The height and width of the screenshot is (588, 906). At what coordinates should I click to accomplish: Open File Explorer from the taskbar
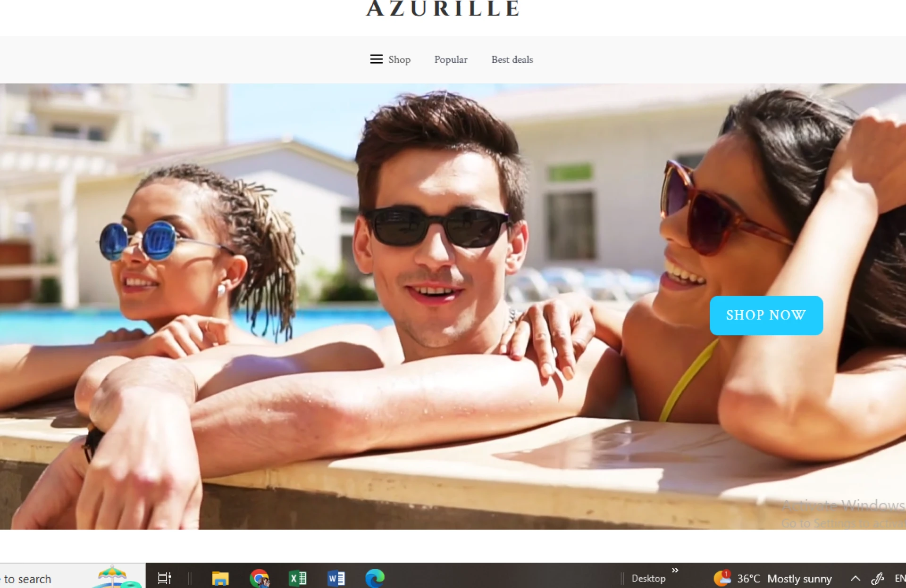(220, 578)
